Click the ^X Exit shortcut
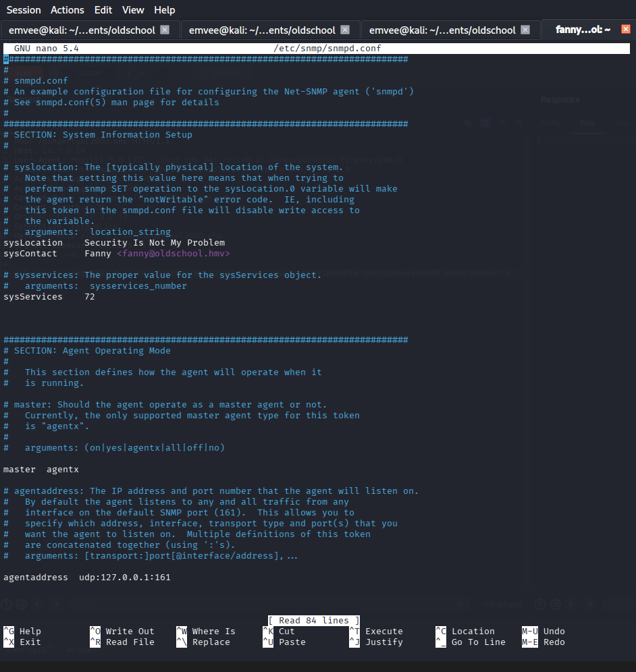 coord(22,642)
